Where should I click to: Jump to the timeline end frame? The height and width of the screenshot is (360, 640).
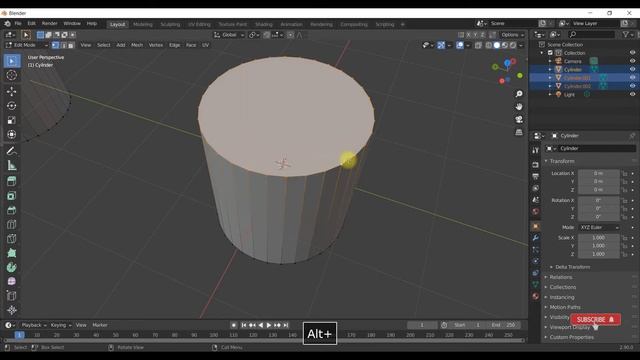[286, 325]
